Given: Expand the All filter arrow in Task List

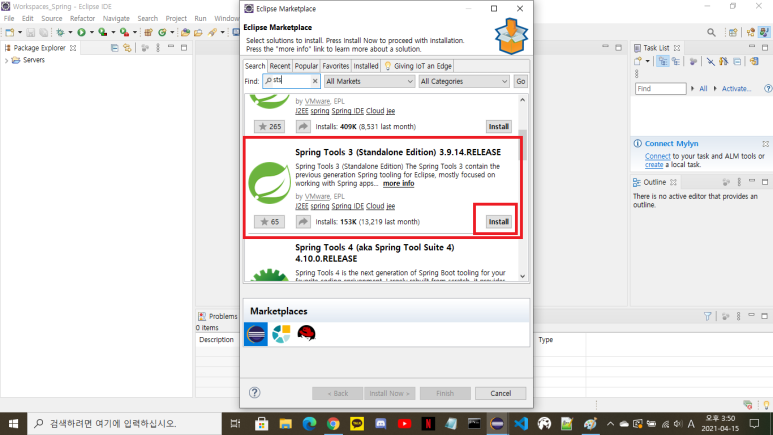Looking at the screenshot, I should pos(693,89).
